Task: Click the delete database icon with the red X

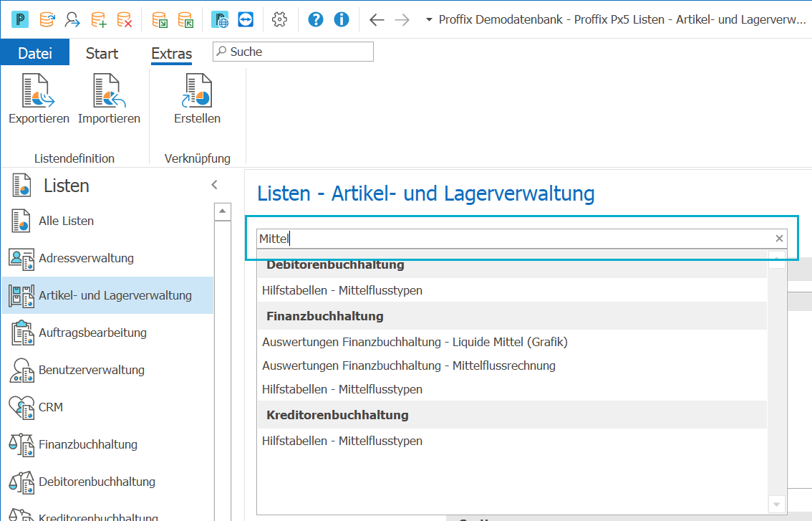Action: coord(125,19)
